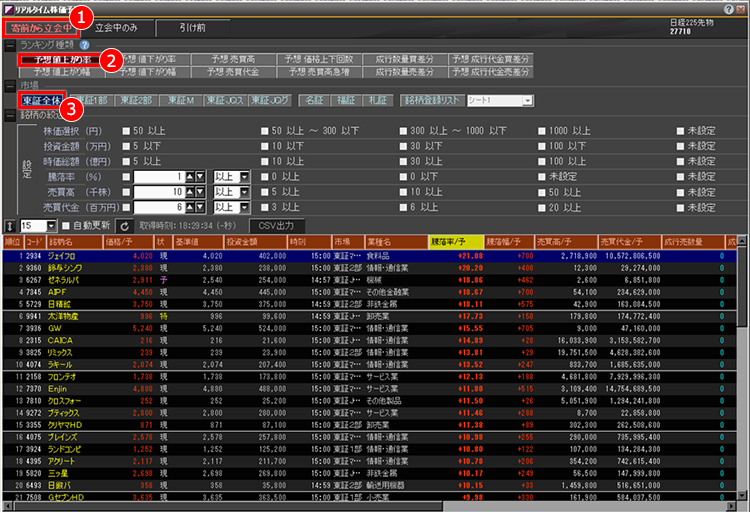
Task: Select the 予想売買高 ranking button
Action: [229, 60]
